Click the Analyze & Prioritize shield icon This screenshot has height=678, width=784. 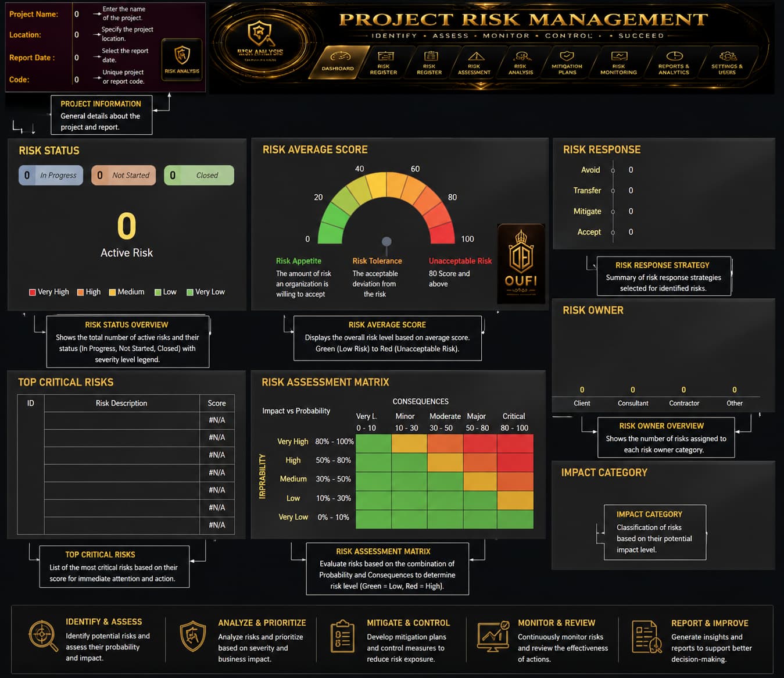pyautogui.click(x=193, y=636)
